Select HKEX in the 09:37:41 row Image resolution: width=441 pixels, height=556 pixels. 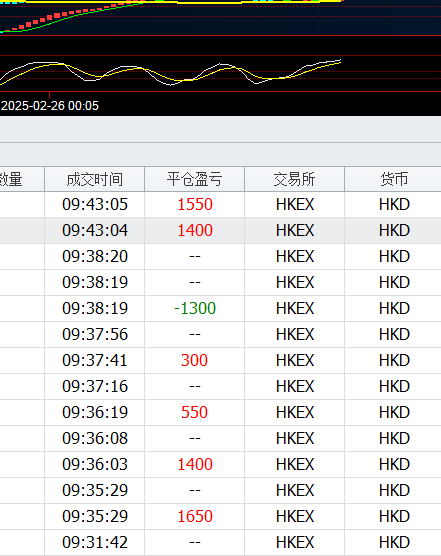(x=295, y=360)
